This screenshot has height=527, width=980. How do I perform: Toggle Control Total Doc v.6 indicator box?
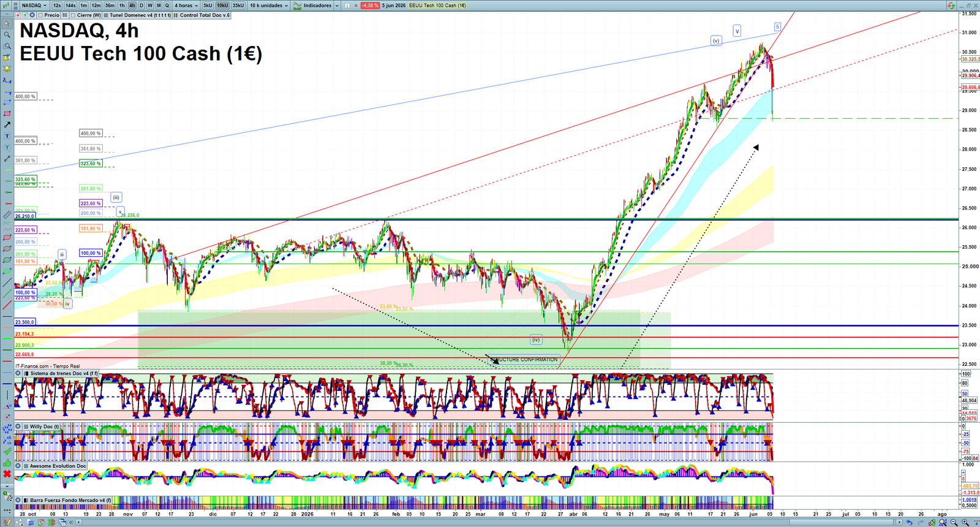coord(176,15)
